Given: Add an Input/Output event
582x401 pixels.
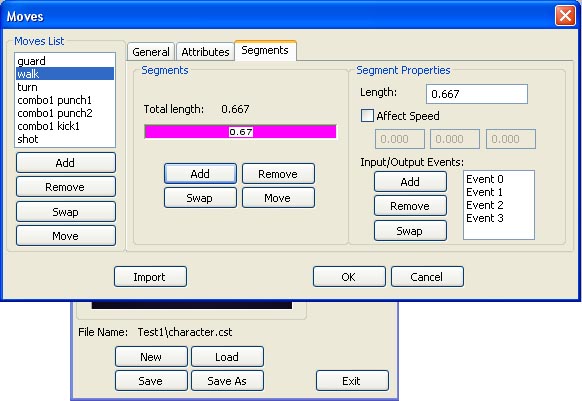Looking at the screenshot, I should click(x=410, y=182).
